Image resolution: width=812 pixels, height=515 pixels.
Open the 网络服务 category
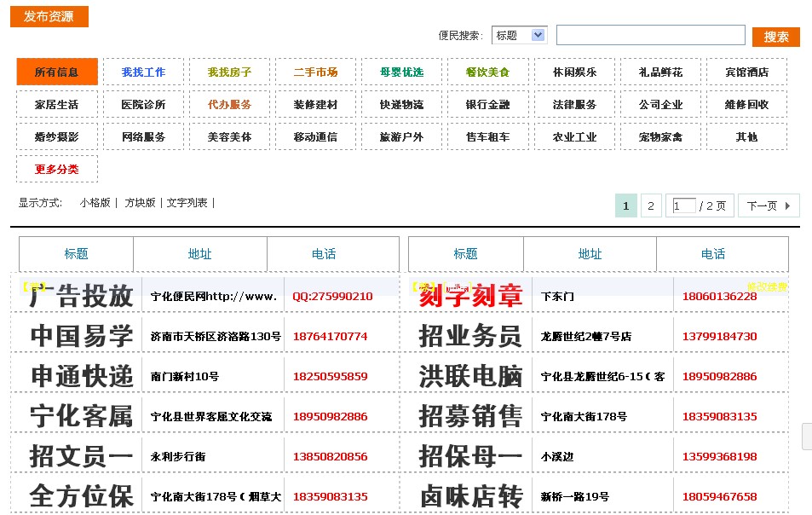pos(143,136)
